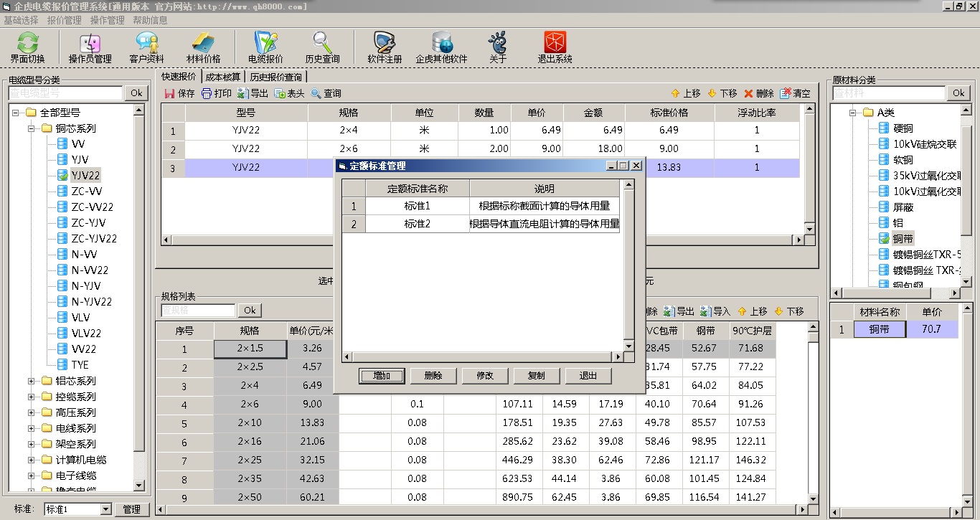Click 导出 beside 打印
Image resolution: width=980 pixels, height=520 pixels.
253,93
